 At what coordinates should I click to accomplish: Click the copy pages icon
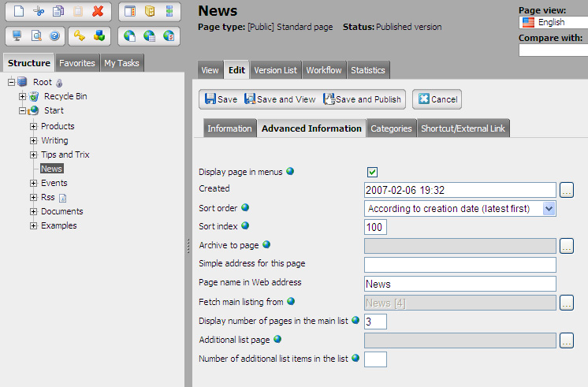[x=58, y=11]
